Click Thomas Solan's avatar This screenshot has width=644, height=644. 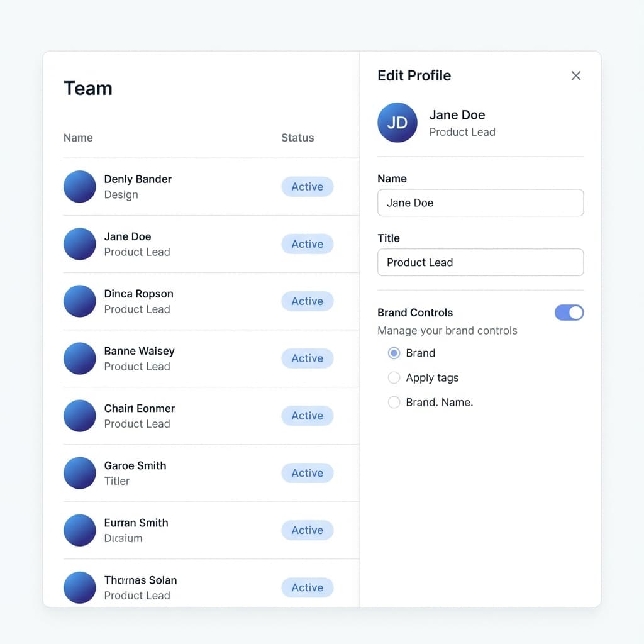point(79,587)
